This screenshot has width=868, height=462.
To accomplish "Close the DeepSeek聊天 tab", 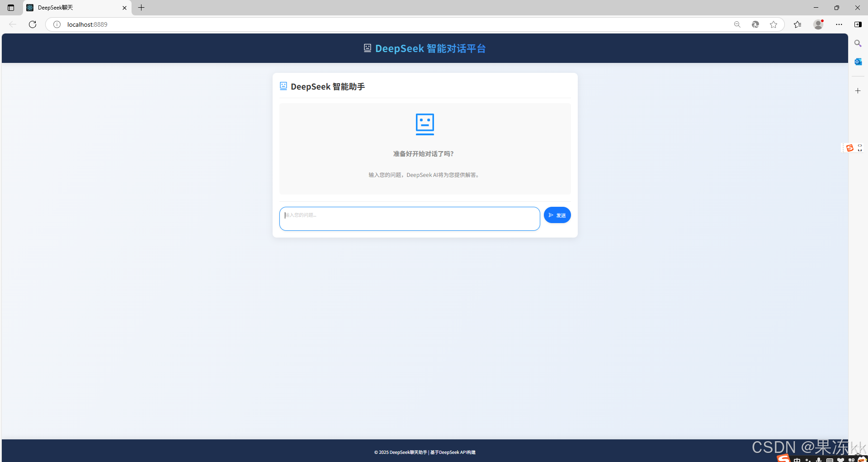I will (x=125, y=8).
